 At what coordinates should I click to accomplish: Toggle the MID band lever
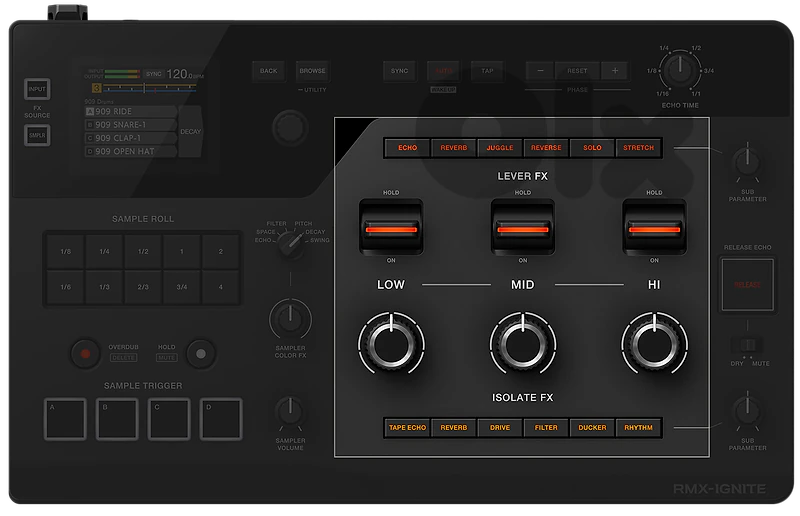[522, 227]
